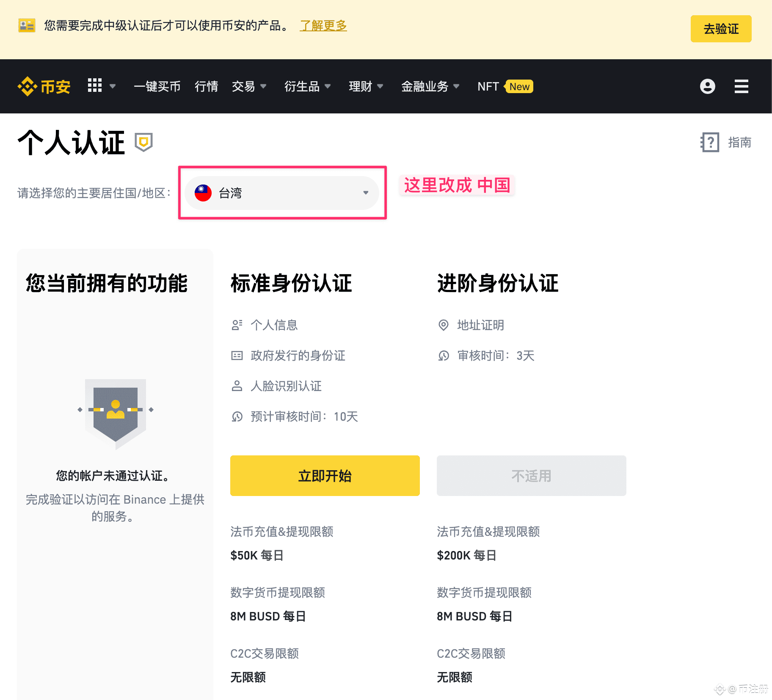This screenshot has height=700, width=772.
Task: Click the government ID card icon
Action: pos(237,356)
